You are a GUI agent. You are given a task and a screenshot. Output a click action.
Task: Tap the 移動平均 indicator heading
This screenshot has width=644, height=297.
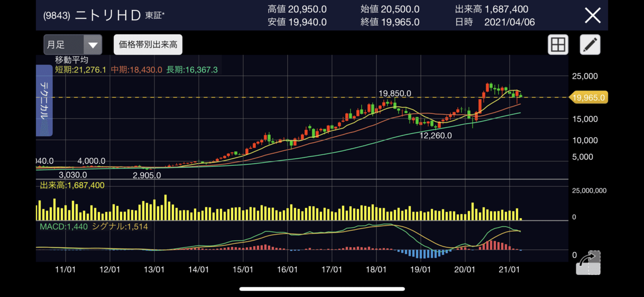tap(72, 60)
